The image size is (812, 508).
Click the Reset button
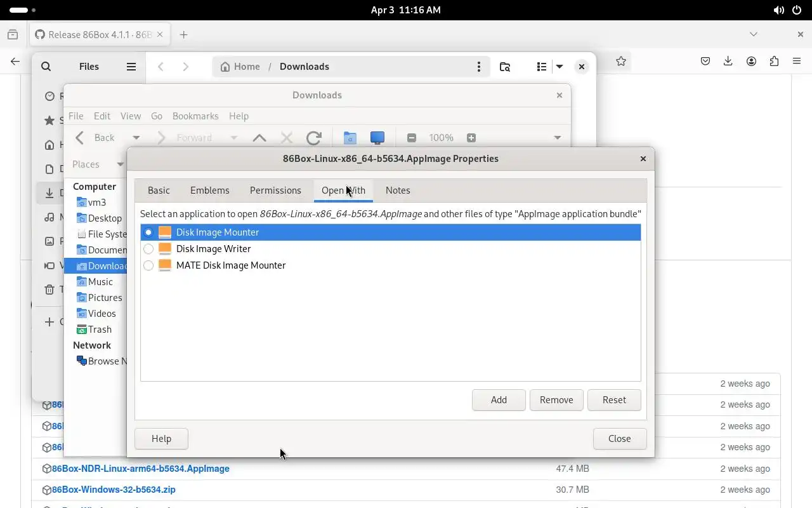pyautogui.click(x=614, y=400)
